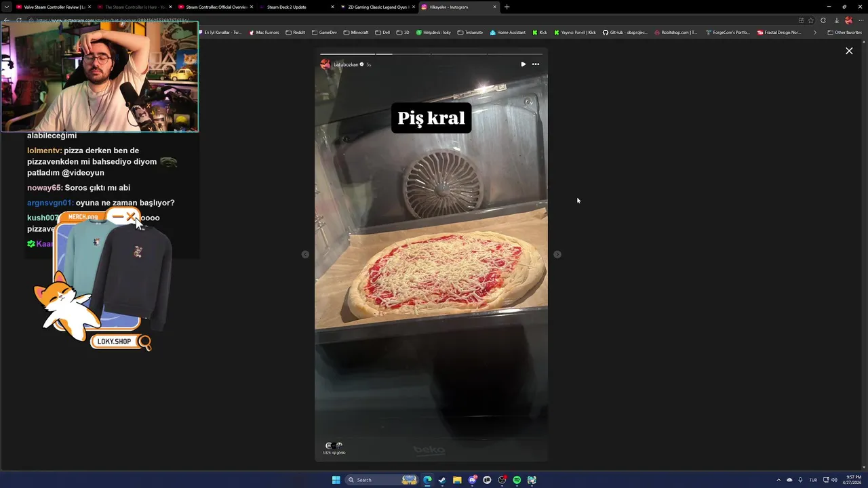
Task: Switch to ZD Gaming Classic Legend tab
Action: point(377,7)
